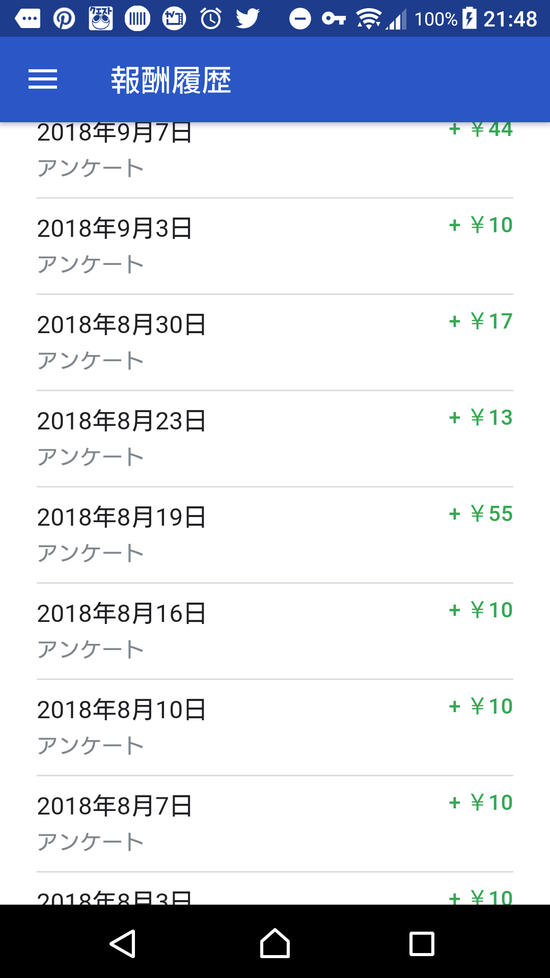This screenshot has height=978, width=550.
Task: Tap the VPN key status icon
Action: pyautogui.click(x=334, y=19)
